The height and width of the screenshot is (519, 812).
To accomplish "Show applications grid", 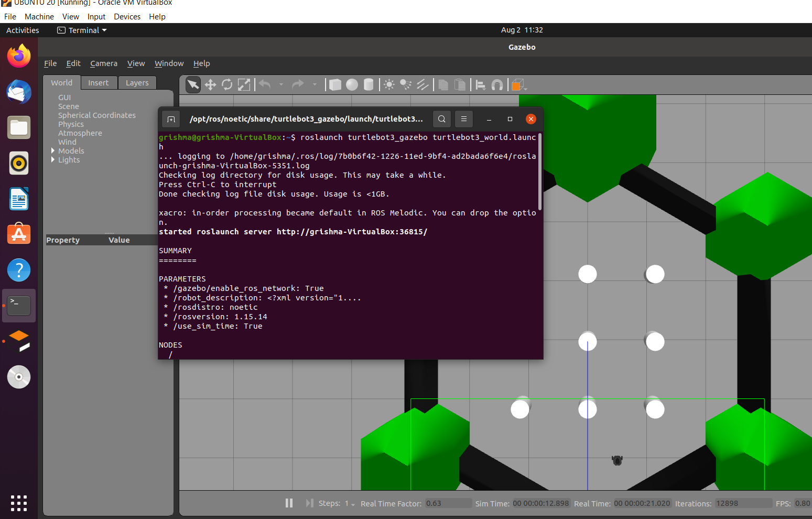I will click(x=19, y=503).
